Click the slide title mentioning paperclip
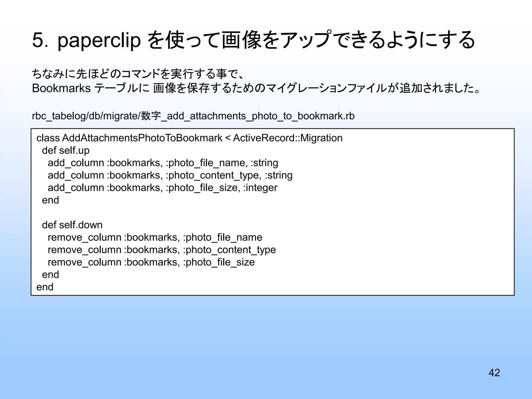The image size is (532, 399). click(x=254, y=40)
